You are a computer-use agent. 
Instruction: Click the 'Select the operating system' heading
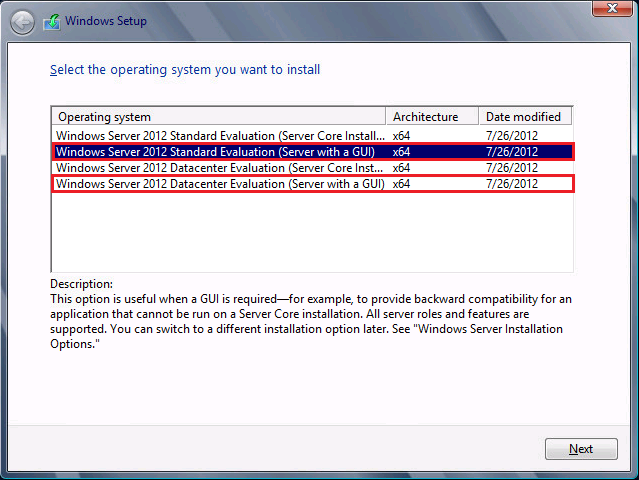[x=185, y=70]
